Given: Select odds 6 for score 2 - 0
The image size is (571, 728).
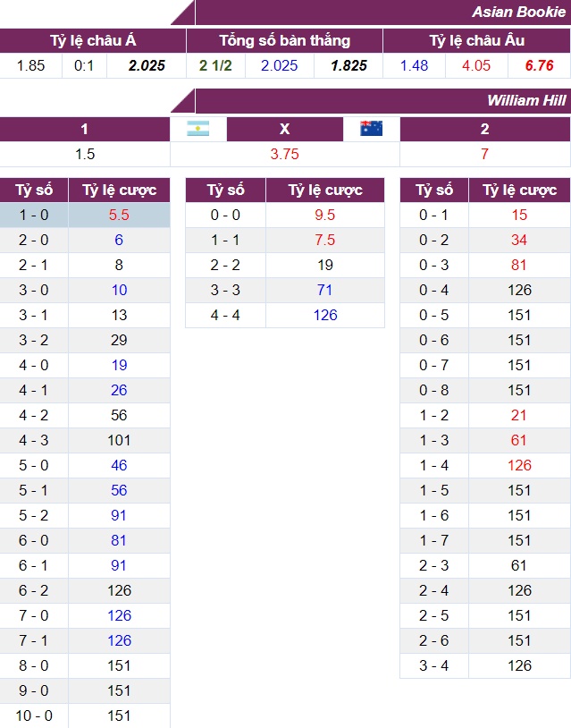Looking at the screenshot, I should [x=119, y=240].
